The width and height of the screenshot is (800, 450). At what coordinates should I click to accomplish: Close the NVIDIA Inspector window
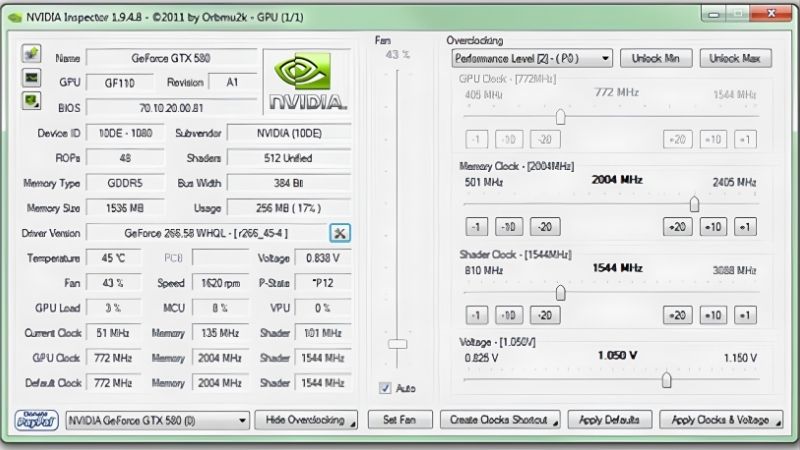[771, 14]
